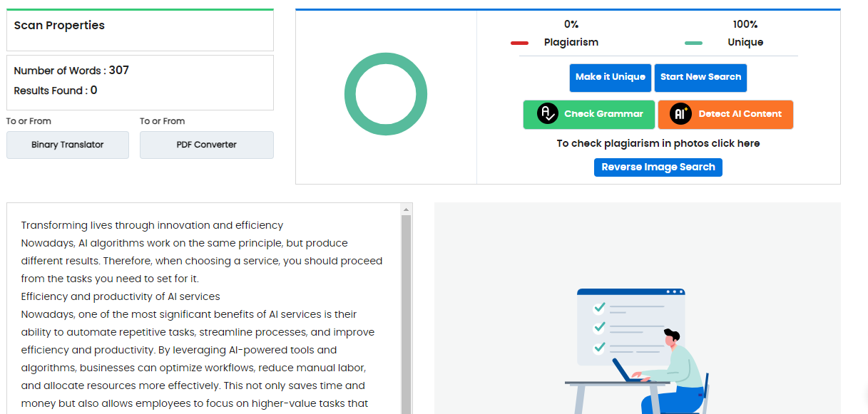The width and height of the screenshot is (868, 414).
Task: Click the grammar check icon
Action: tap(548, 114)
